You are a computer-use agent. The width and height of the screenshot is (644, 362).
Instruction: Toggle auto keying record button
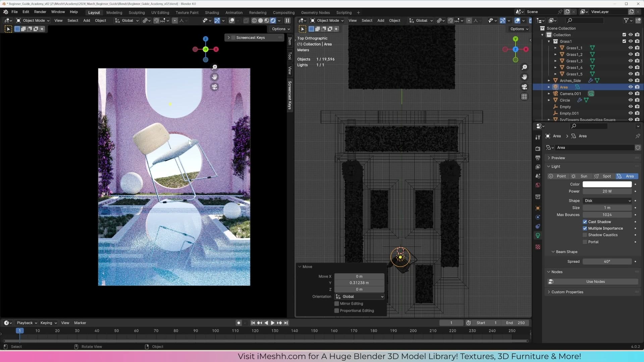click(238, 323)
